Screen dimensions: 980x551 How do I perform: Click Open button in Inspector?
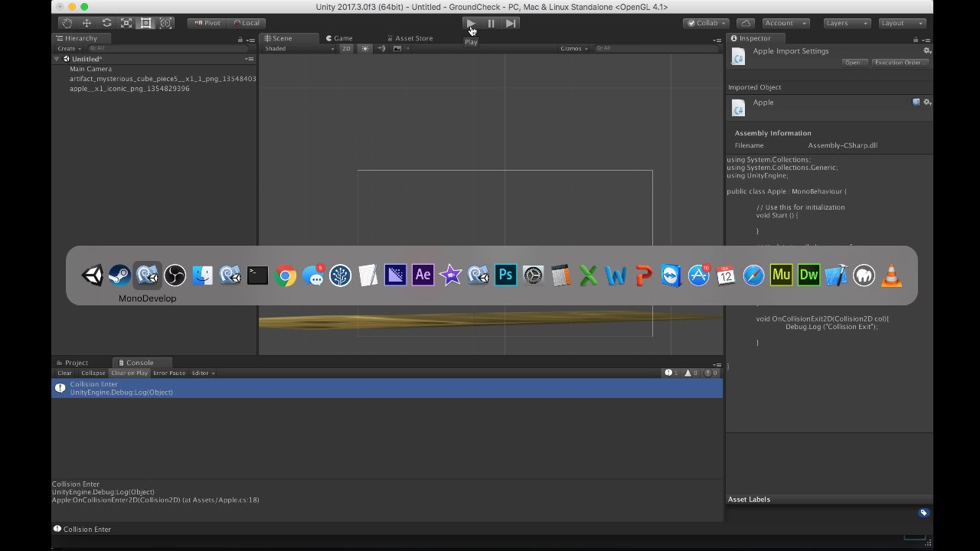pos(854,63)
